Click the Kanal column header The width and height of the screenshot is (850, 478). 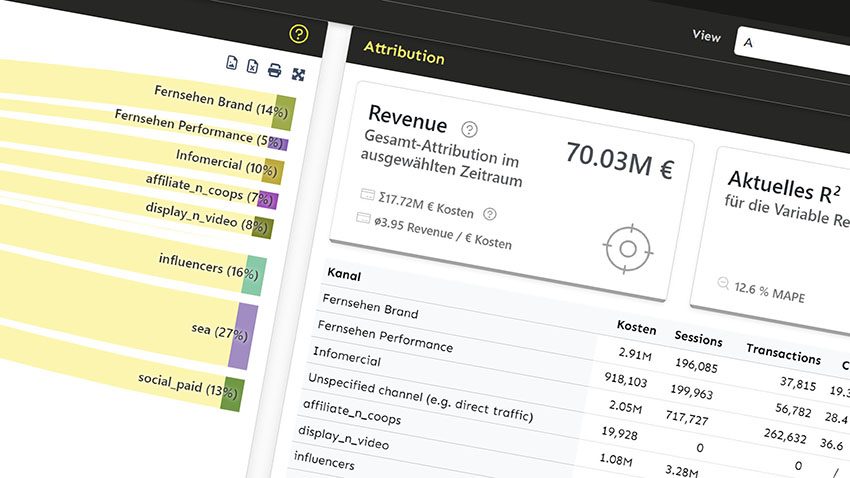click(x=344, y=274)
